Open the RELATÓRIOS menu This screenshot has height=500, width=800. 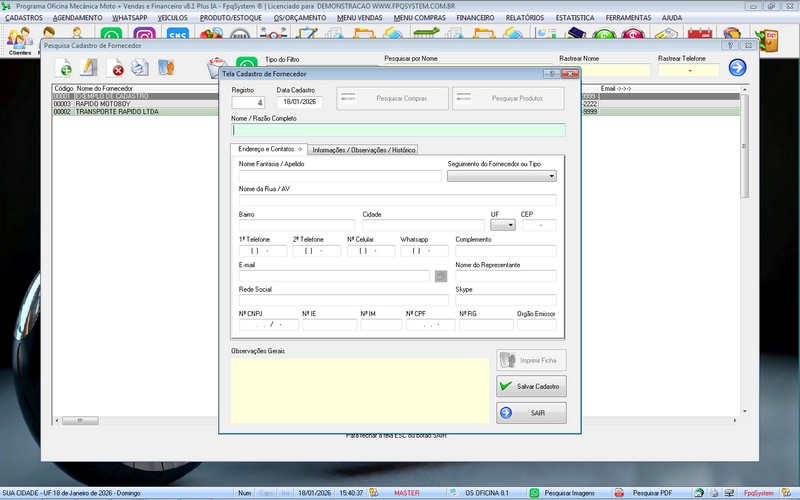tap(524, 18)
